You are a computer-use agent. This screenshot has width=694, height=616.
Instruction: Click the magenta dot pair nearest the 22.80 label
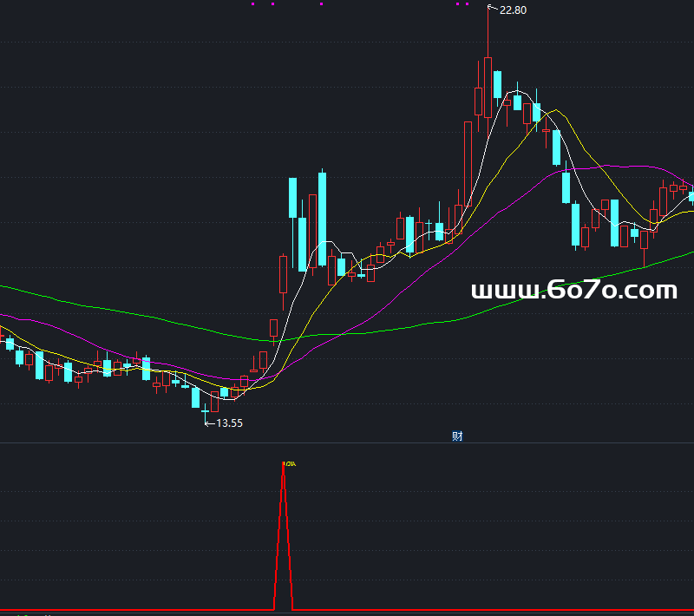point(462,4)
